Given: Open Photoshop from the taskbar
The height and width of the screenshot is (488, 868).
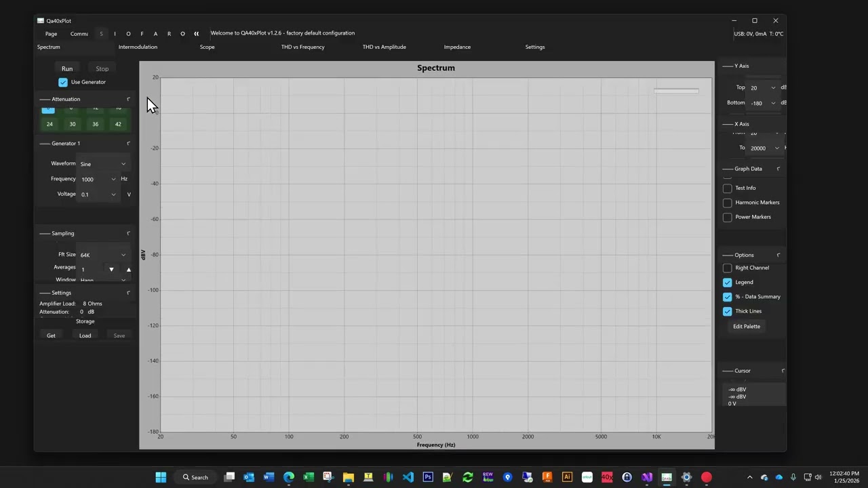Looking at the screenshot, I should pos(428,477).
